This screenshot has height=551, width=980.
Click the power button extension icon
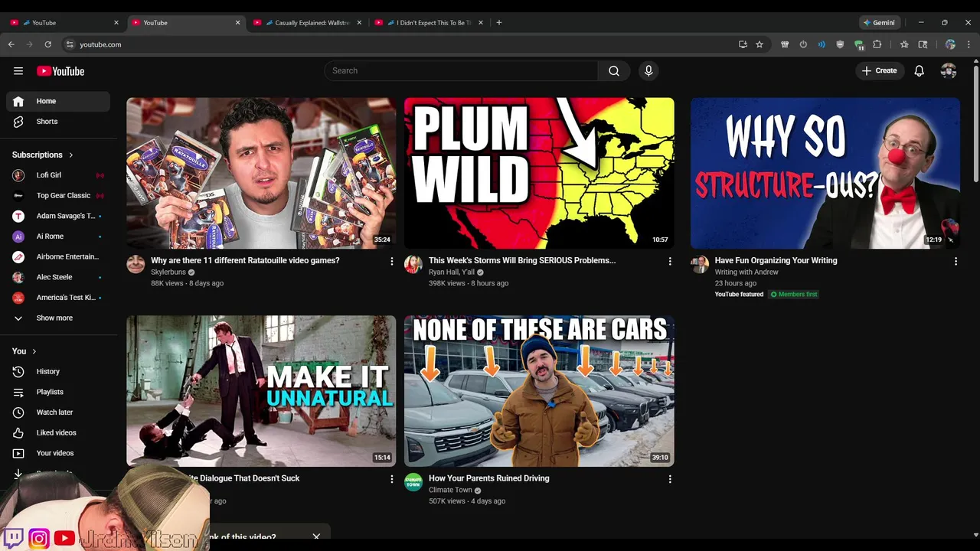[x=803, y=44]
